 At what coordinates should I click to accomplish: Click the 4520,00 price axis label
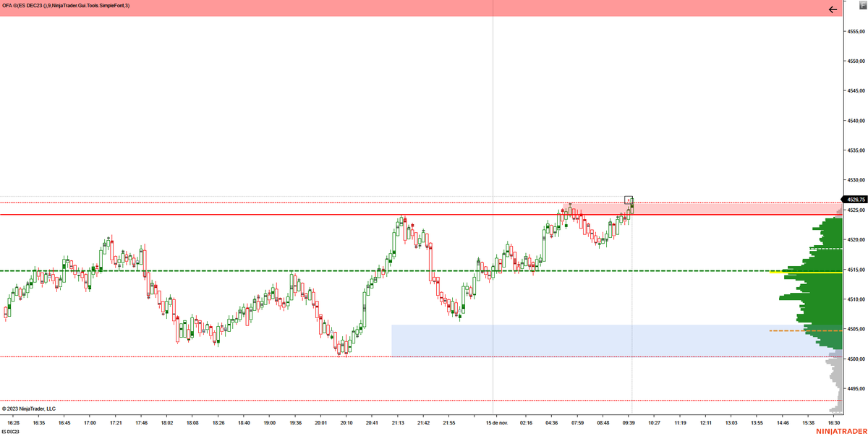tap(855, 239)
